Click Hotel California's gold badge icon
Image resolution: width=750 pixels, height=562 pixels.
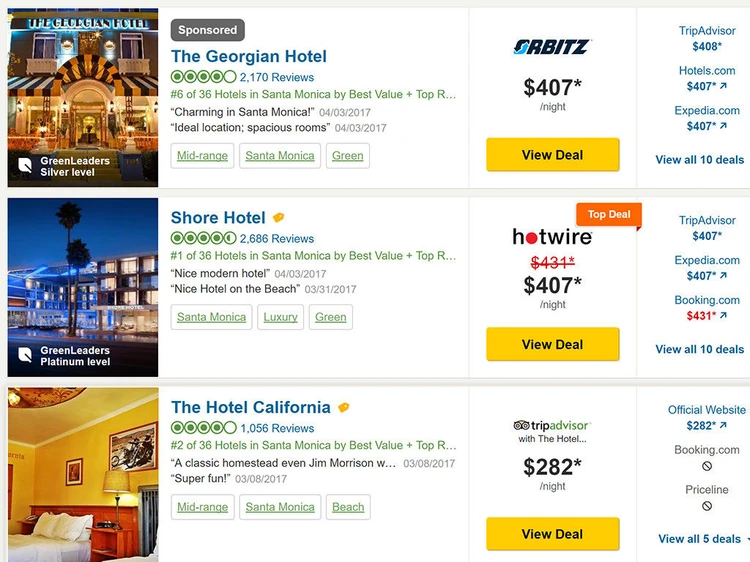[344, 408]
